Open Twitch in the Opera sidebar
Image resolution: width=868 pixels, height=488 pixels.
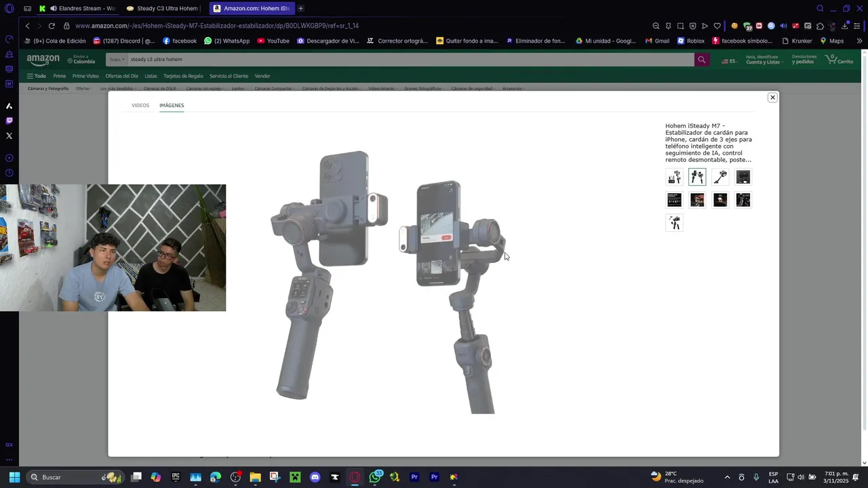click(9, 121)
